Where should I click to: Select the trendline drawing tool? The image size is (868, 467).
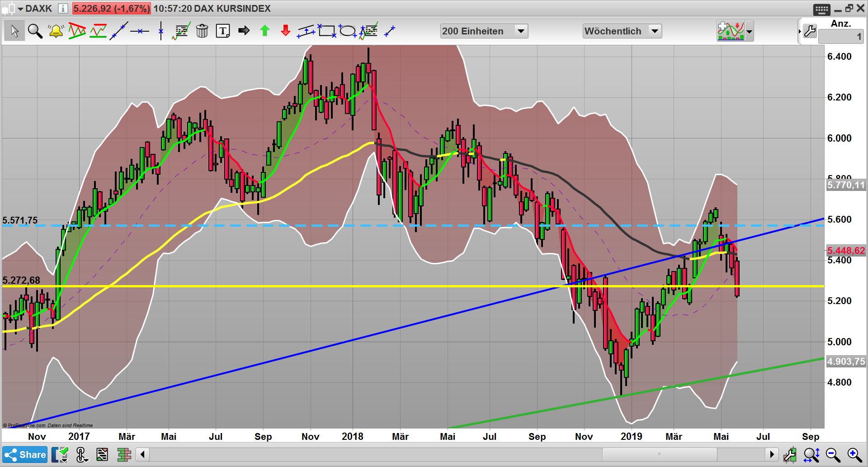[118, 31]
